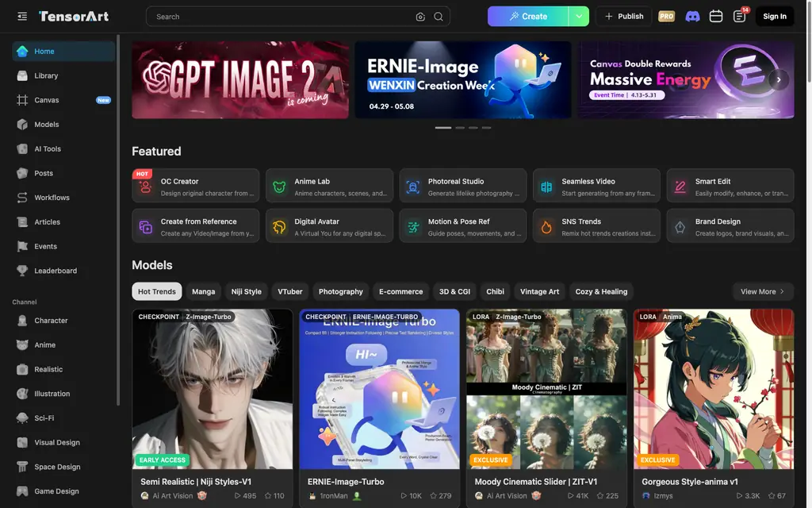This screenshot has width=812, height=508.
Task: Open Workflows in the sidebar
Action: click(x=63, y=198)
